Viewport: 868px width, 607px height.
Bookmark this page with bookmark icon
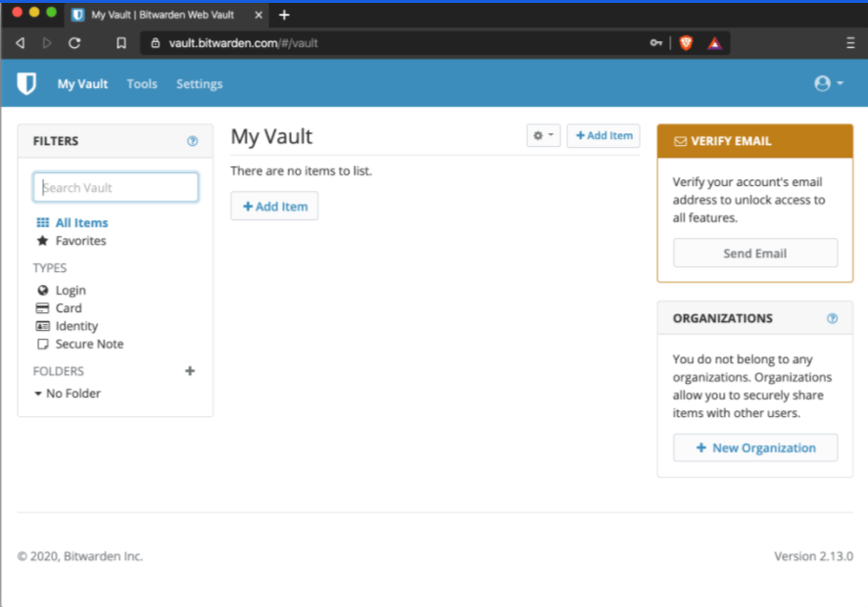(x=121, y=43)
